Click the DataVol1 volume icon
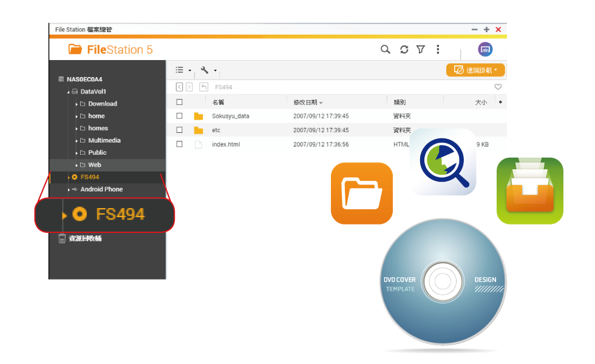The image size is (595, 364). tap(75, 92)
